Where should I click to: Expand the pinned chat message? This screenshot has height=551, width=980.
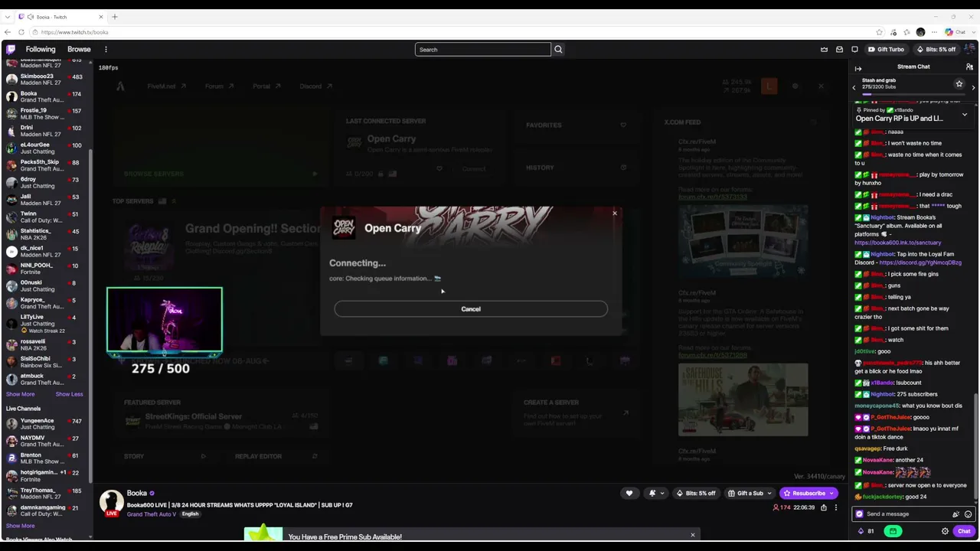click(x=964, y=115)
